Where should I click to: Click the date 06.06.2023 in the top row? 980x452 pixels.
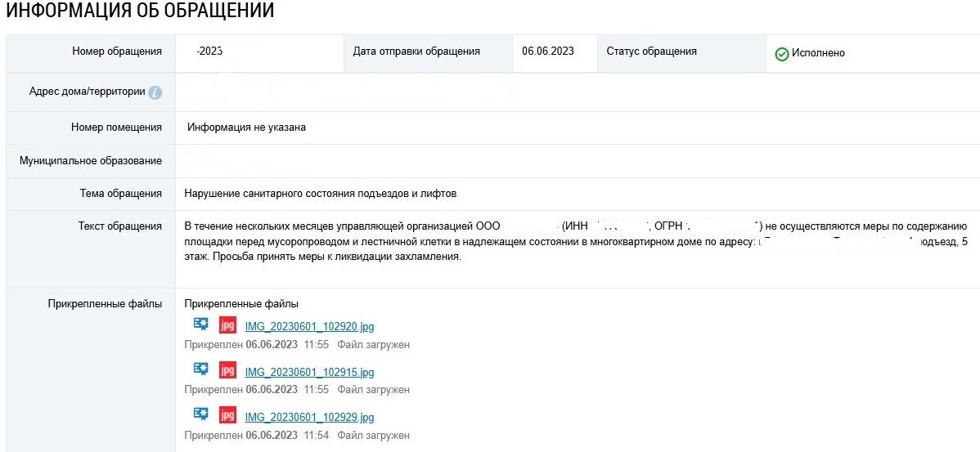[548, 51]
